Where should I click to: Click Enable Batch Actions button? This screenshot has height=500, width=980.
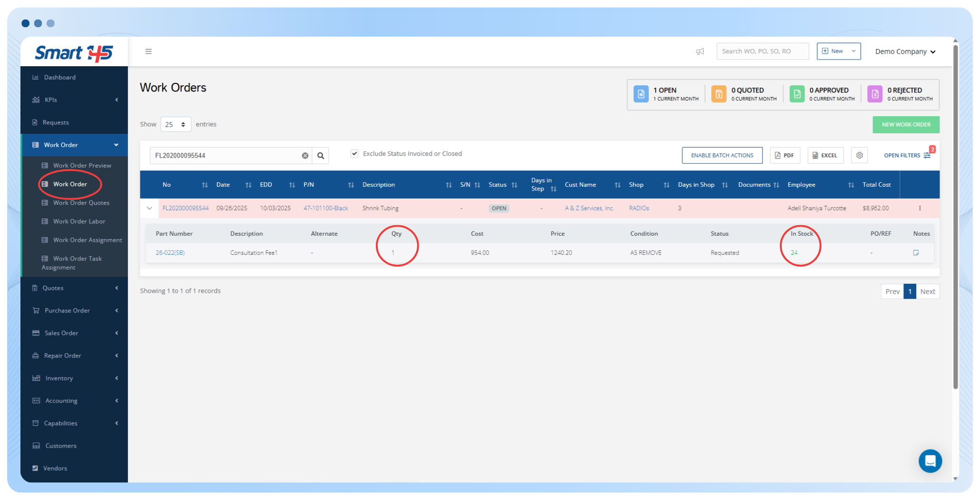[722, 155]
